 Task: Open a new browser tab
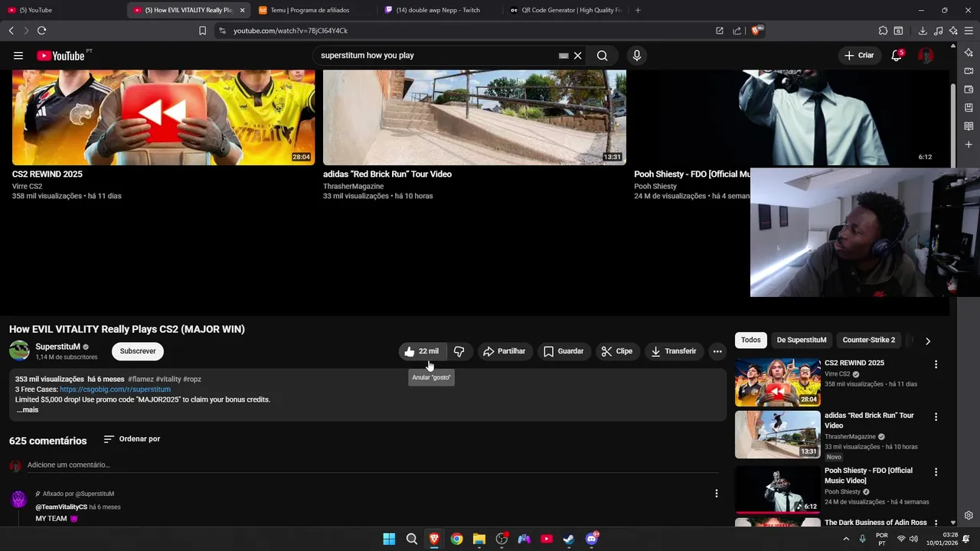(x=638, y=10)
